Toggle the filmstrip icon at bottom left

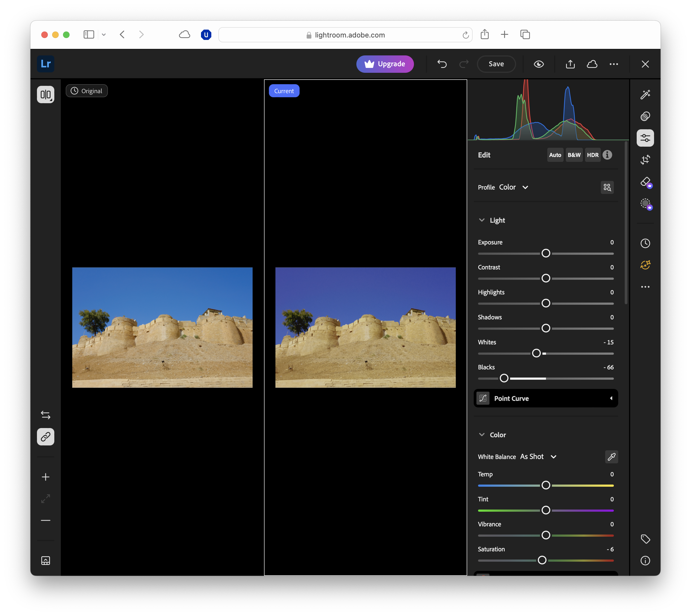46,561
